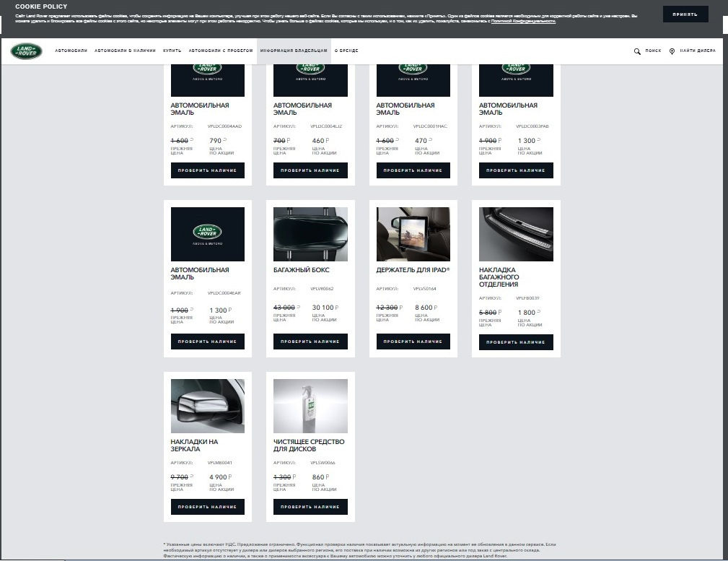Open the privacy policy link in cookie banner
The height and width of the screenshot is (561, 728).
[x=523, y=22]
